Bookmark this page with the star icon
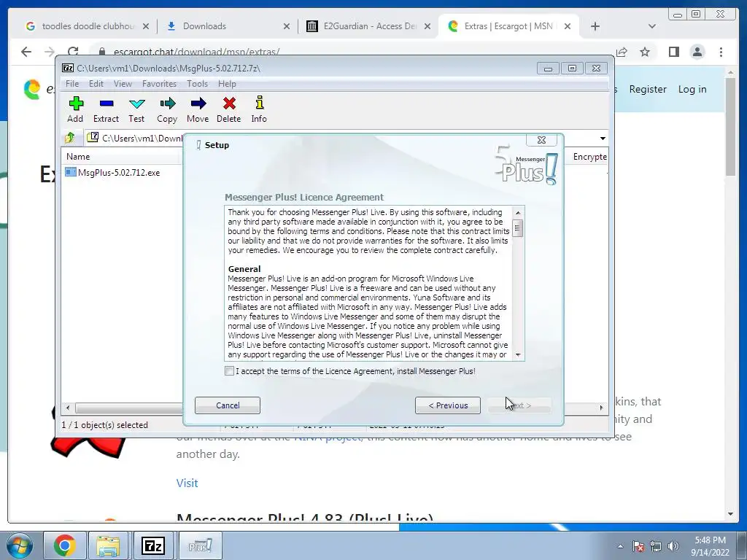The image size is (747, 560). point(645,52)
